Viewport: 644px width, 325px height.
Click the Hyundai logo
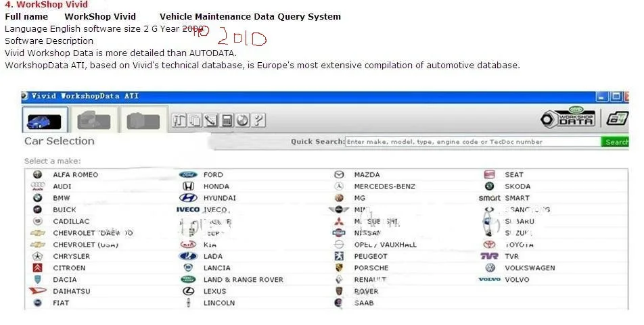188,198
